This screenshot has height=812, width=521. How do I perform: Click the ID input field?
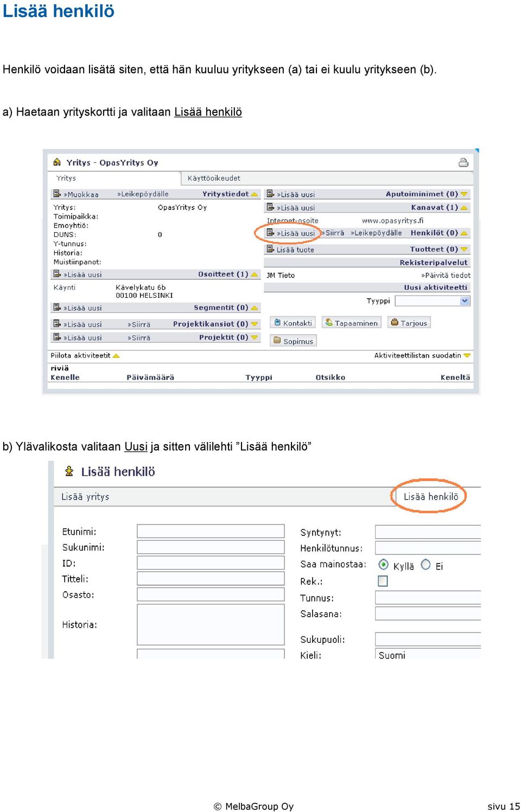pos(211,562)
